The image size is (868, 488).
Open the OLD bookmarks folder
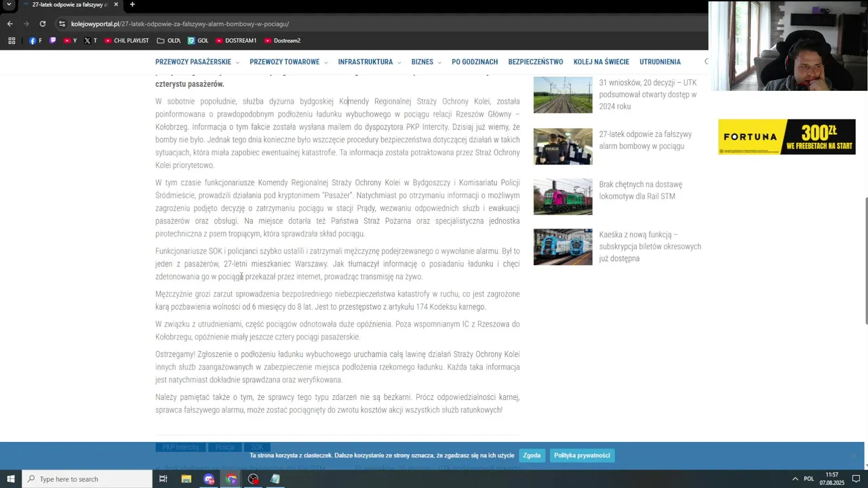click(168, 41)
